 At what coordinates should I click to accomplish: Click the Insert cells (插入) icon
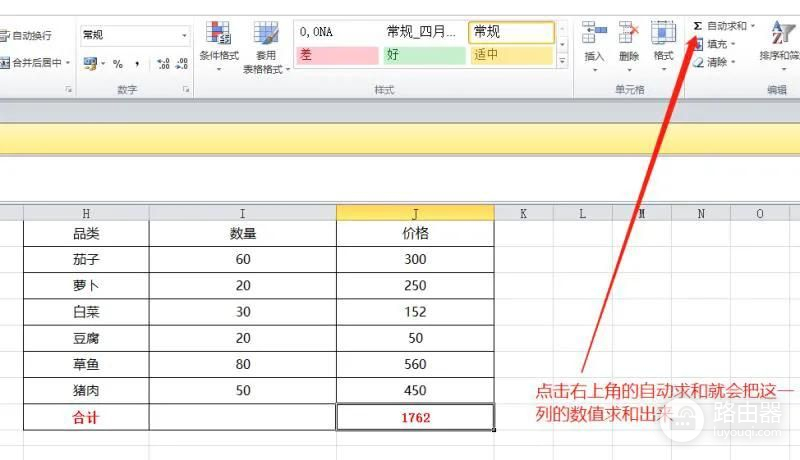pyautogui.click(x=594, y=33)
